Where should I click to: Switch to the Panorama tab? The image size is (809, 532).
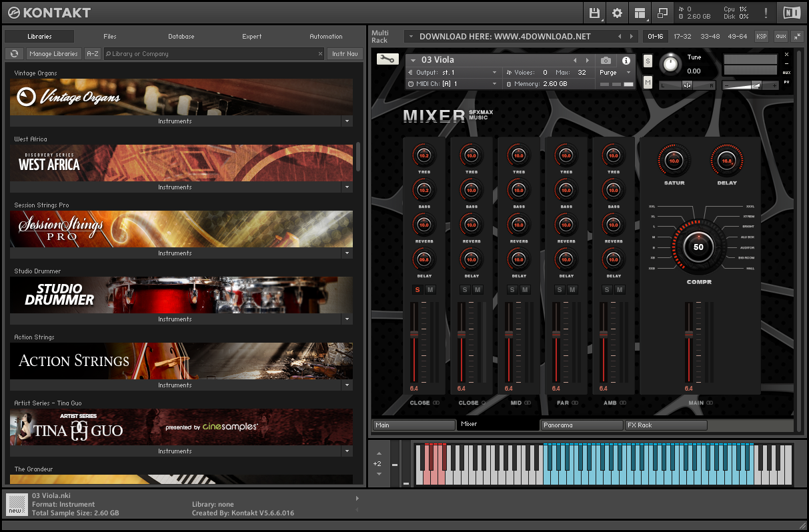pyautogui.click(x=581, y=425)
